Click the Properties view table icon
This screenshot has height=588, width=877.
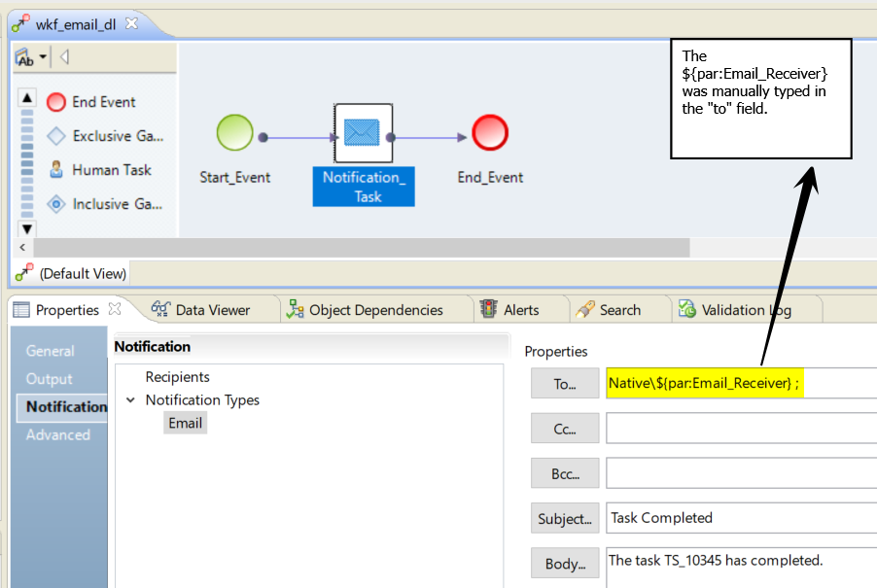coord(21,310)
